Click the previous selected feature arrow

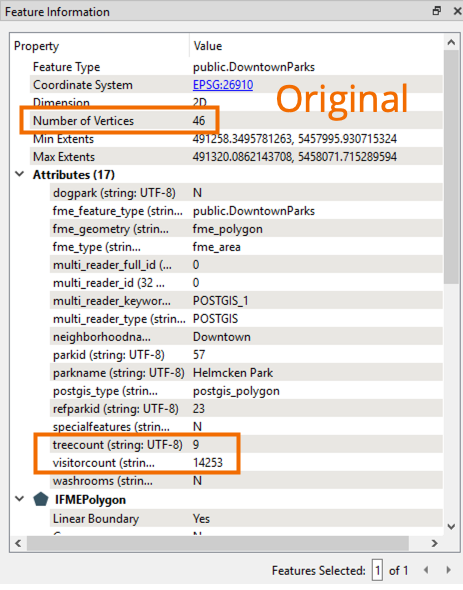pos(426,570)
